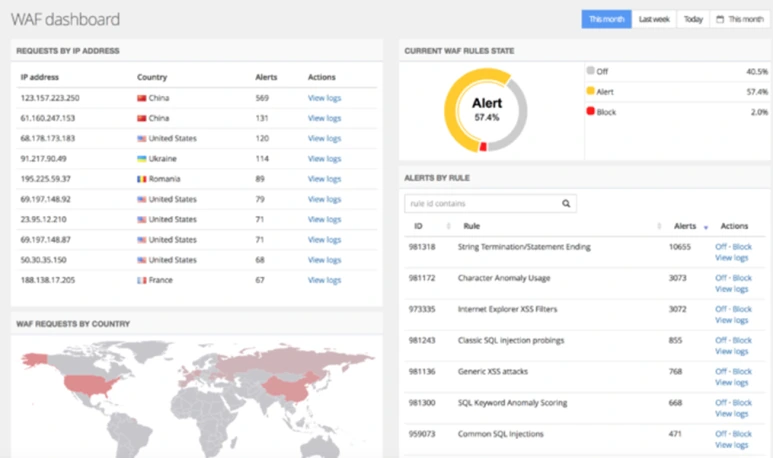Click the red Block segment of donut chart
The width and height of the screenshot is (773, 458).
pos(483,146)
